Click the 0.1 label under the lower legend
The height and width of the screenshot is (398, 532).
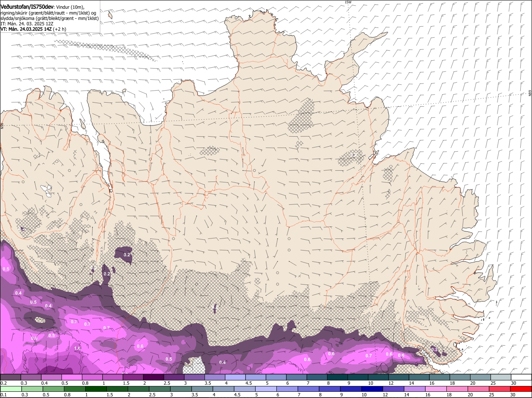pyautogui.click(x=3, y=395)
